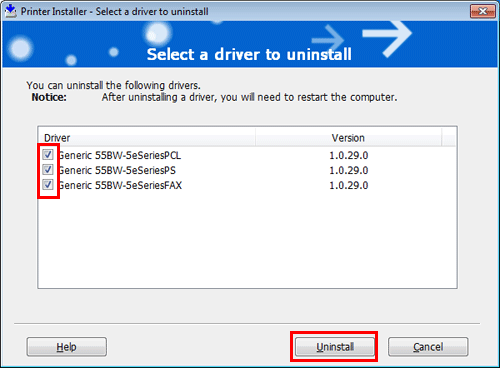Select the Generic 55BW-5eSeriesPS driver name

(117, 170)
